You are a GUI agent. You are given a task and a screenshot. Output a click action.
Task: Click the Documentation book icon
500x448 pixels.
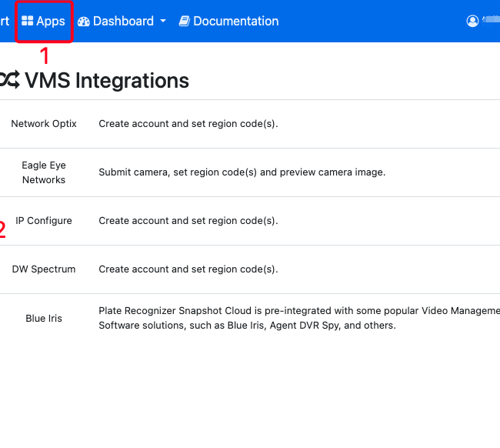tap(185, 21)
